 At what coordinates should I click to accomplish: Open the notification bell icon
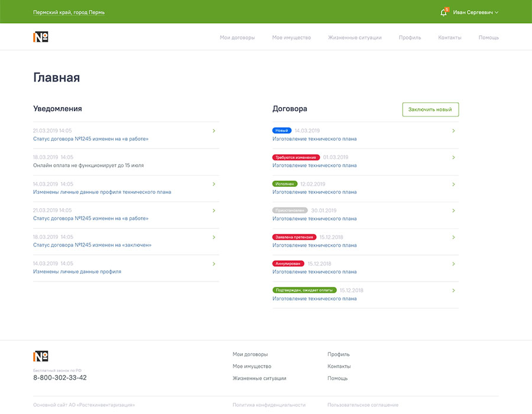click(x=444, y=12)
